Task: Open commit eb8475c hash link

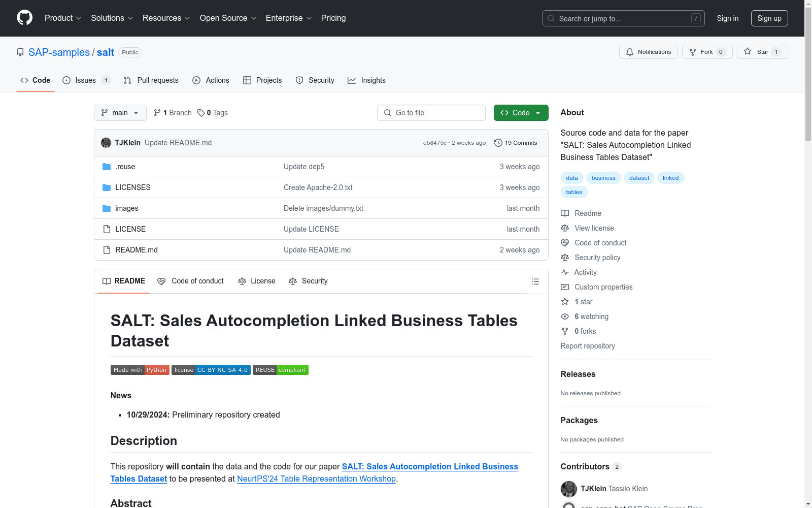Action: pyautogui.click(x=435, y=143)
